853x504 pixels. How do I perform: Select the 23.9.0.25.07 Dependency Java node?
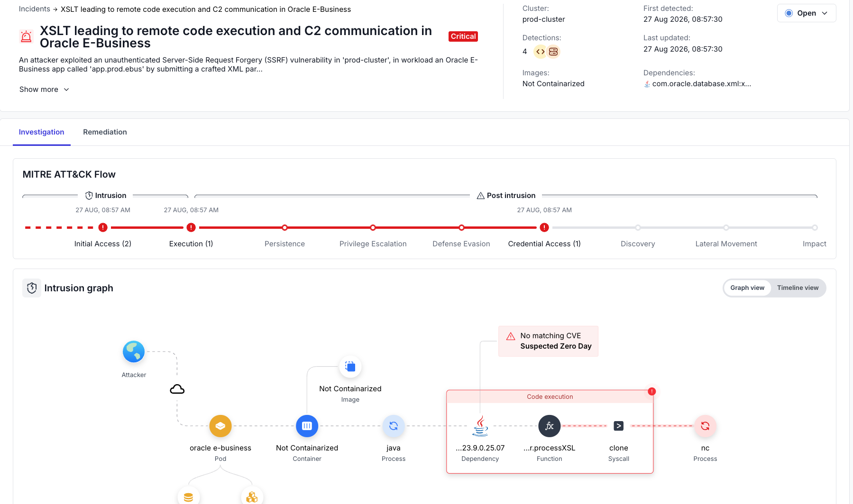coord(480,426)
